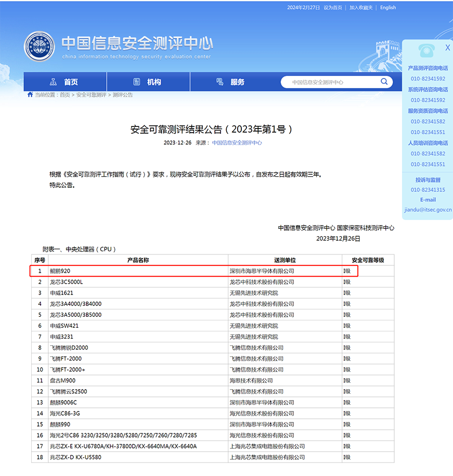Select the 申威SW421 product cell
The image size is (453, 476).
pyautogui.click(x=138, y=326)
